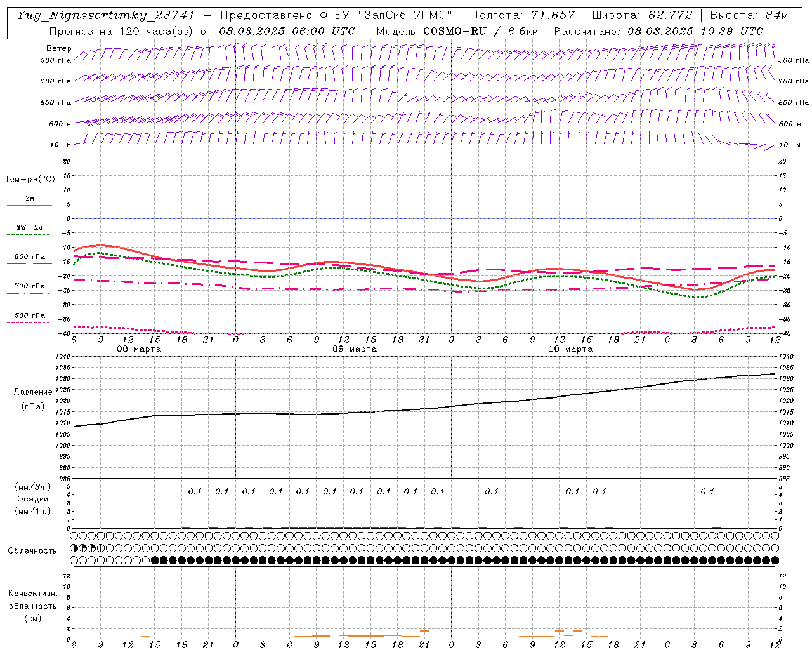This screenshot has height=650, width=812.
Task: Select the elevation text Высота: 84м
Action: point(749,15)
